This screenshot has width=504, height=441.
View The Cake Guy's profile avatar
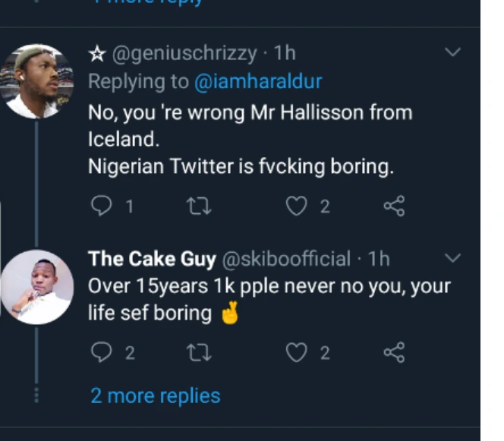click(37, 288)
